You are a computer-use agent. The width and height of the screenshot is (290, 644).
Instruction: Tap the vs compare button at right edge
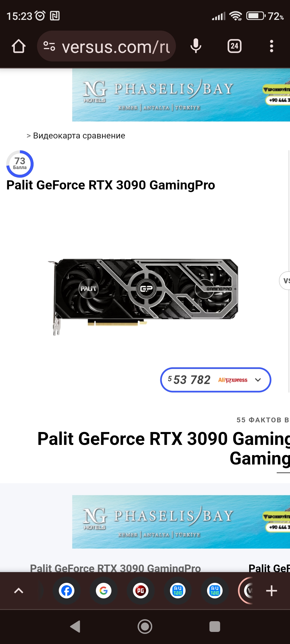(x=285, y=281)
